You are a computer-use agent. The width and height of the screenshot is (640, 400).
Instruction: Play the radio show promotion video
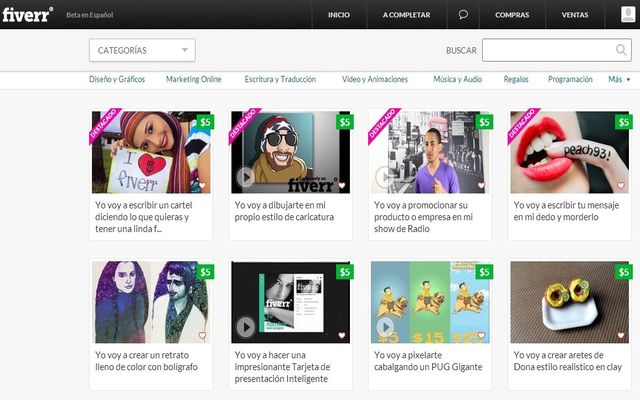385,178
